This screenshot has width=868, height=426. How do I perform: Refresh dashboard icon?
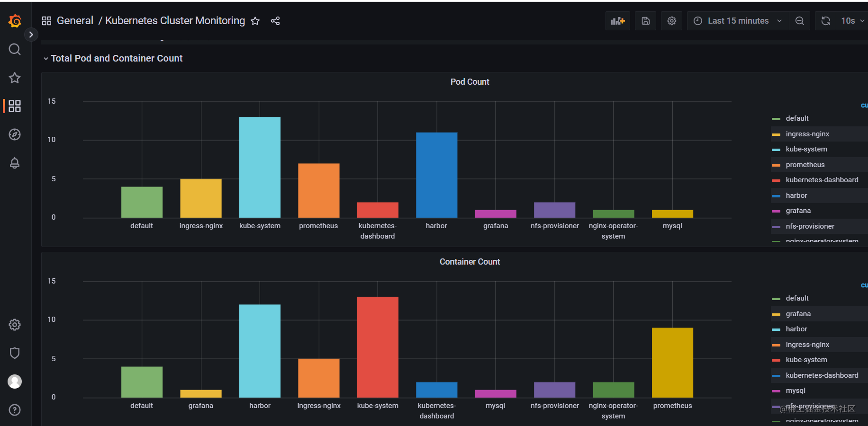pos(825,21)
